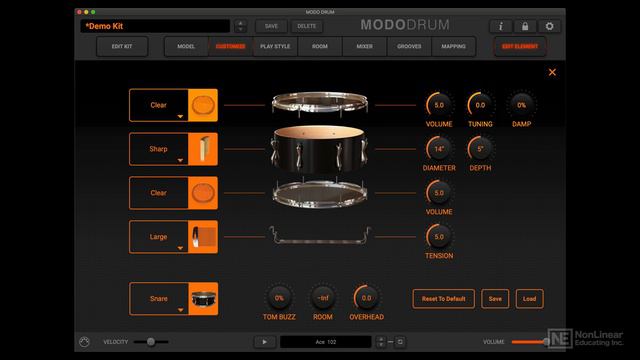Select the CUSTOMIZE tab

pos(231,47)
